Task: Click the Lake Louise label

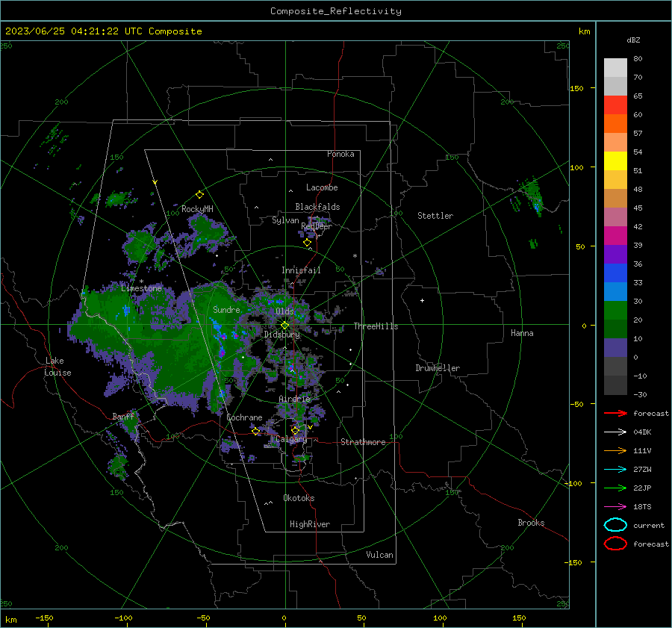Action: point(57,367)
